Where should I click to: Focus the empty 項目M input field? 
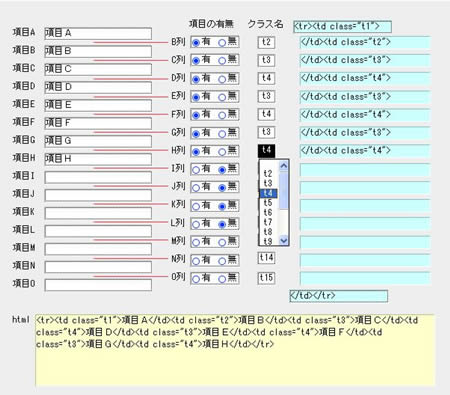point(98,249)
